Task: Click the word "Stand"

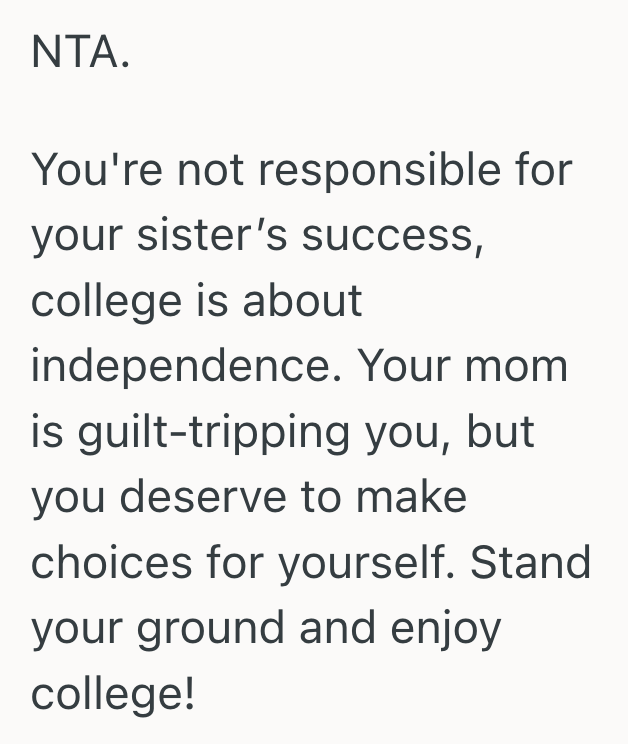Action: pyautogui.click(x=531, y=563)
